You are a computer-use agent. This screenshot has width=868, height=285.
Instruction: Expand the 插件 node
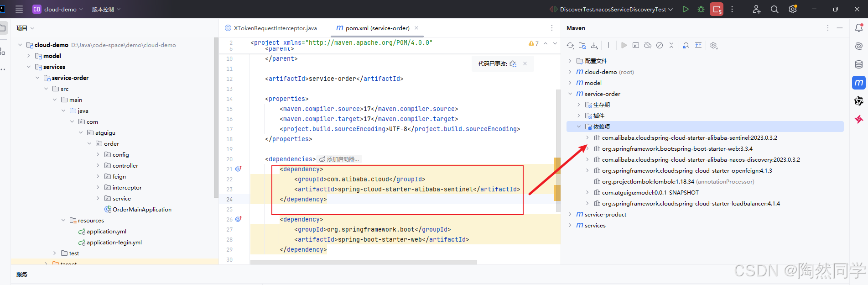click(x=579, y=116)
